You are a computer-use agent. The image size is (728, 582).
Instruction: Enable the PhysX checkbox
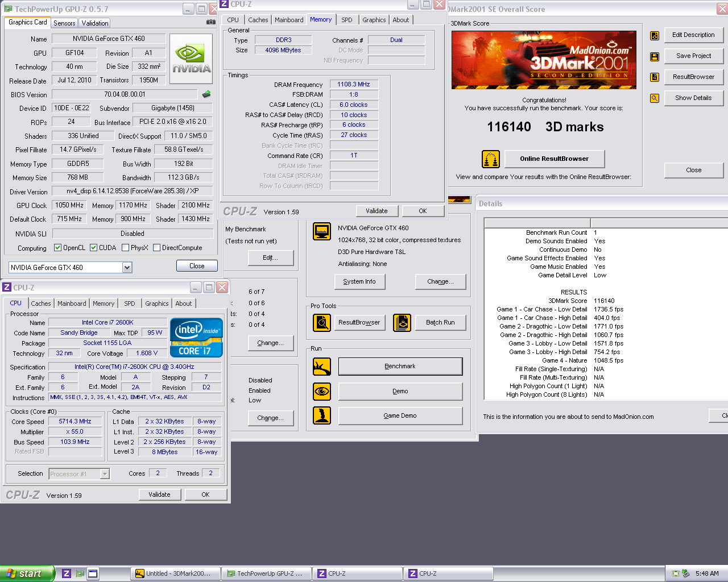125,248
